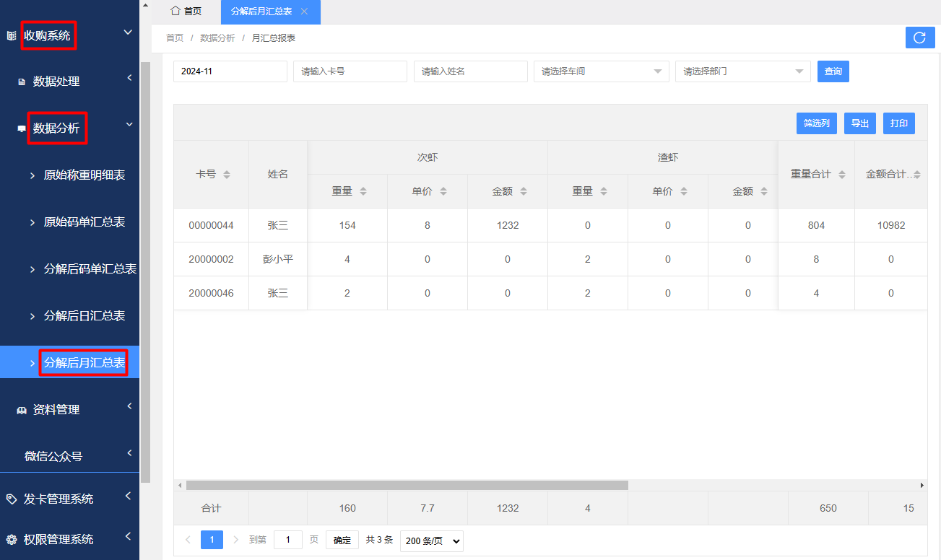Sort 渣虾 单价 column arrows
941x560 pixels.
[x=684, y=191]
